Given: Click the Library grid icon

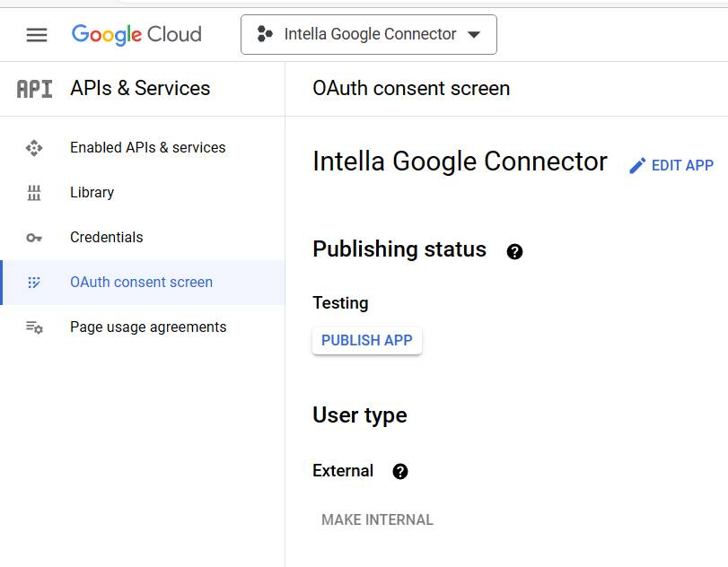Looking at the screenshot, I should (x=34, y=193).
